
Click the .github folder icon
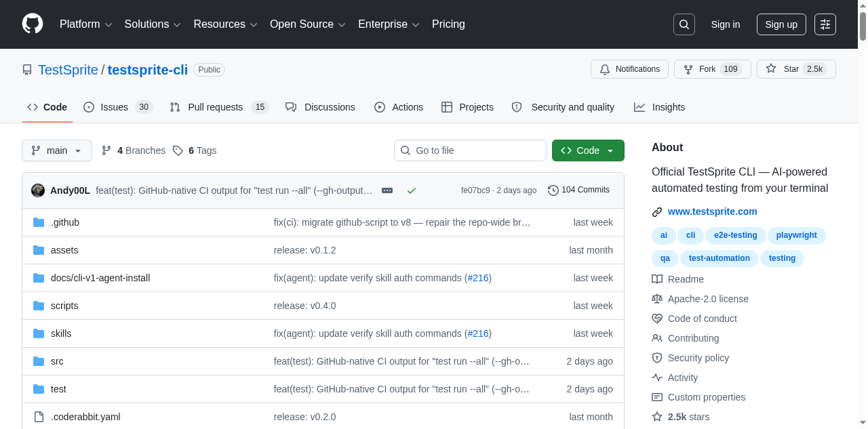point(39,222)
